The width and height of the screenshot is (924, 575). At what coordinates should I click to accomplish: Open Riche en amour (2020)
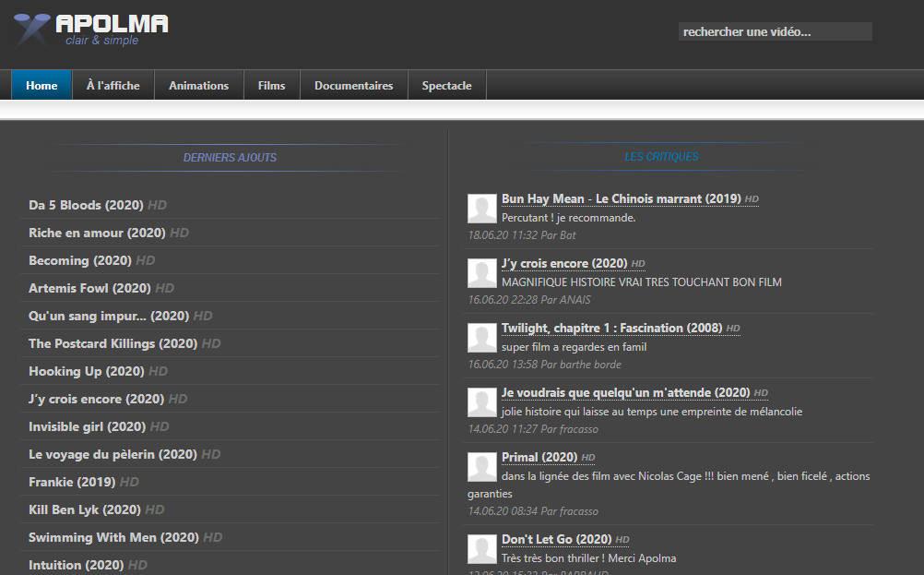coord(97,233)
